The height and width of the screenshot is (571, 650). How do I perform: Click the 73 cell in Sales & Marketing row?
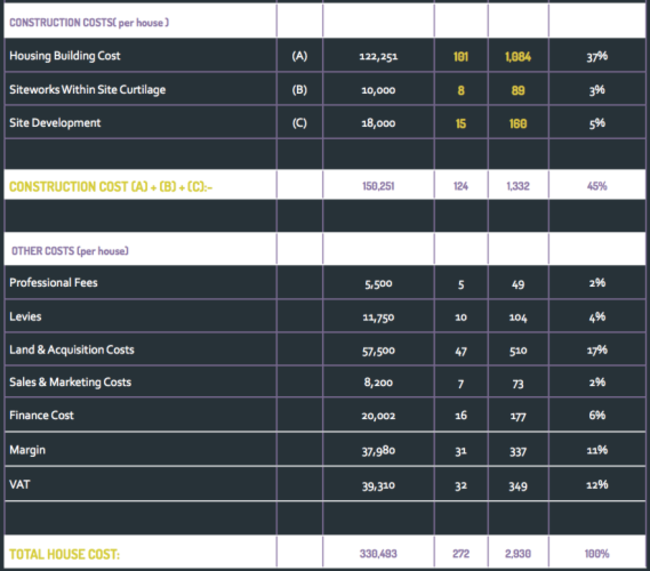point(518,384)
